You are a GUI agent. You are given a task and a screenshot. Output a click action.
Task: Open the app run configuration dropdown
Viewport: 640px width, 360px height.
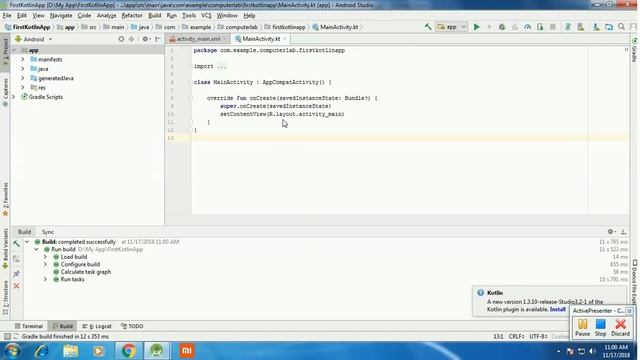[451, 27]
